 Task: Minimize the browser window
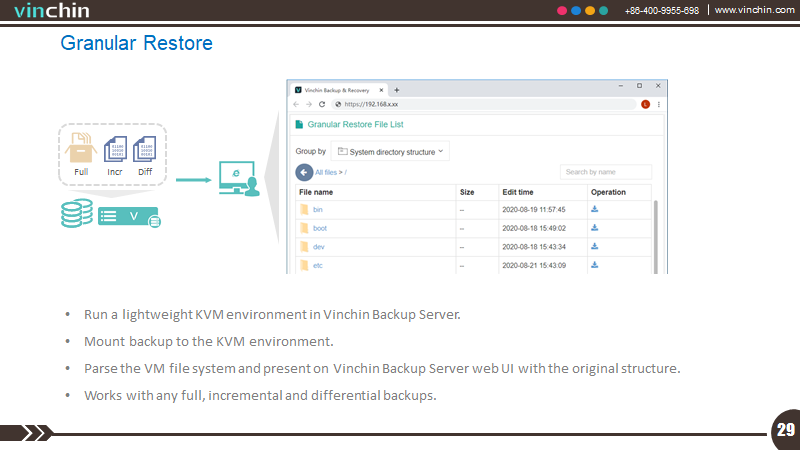pyautogui.click(x=621, y=86)
